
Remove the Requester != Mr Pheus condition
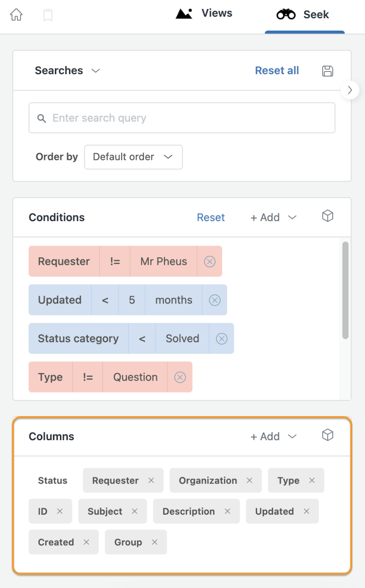tap(209, 262)
